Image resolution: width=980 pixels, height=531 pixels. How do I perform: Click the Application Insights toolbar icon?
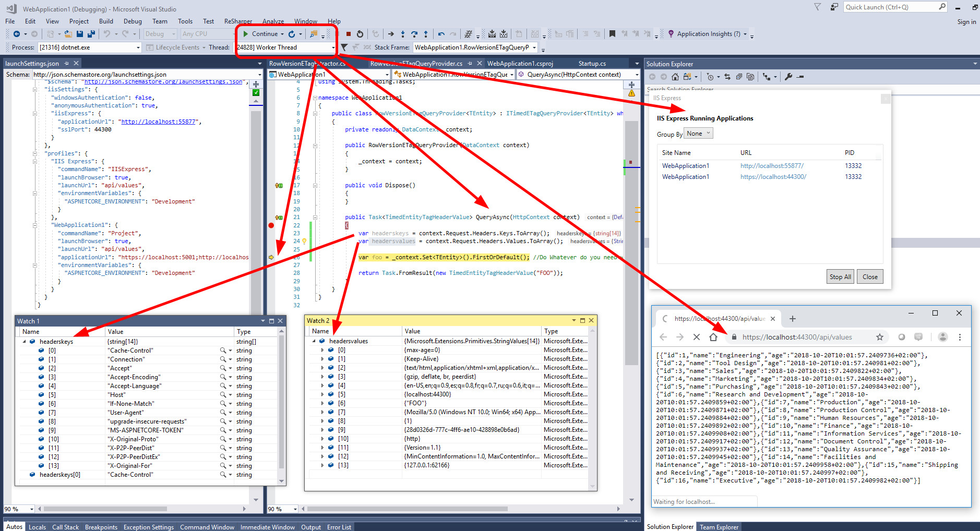(671, 33)
